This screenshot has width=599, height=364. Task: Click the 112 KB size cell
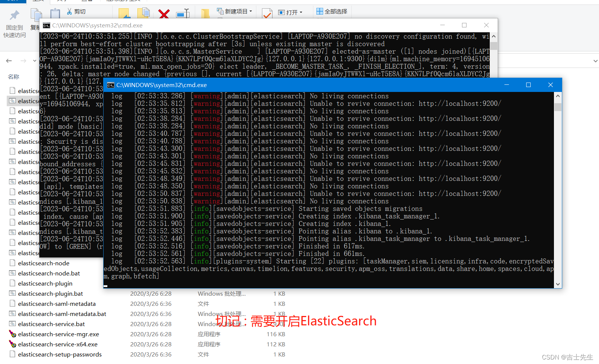coord(276,344)
